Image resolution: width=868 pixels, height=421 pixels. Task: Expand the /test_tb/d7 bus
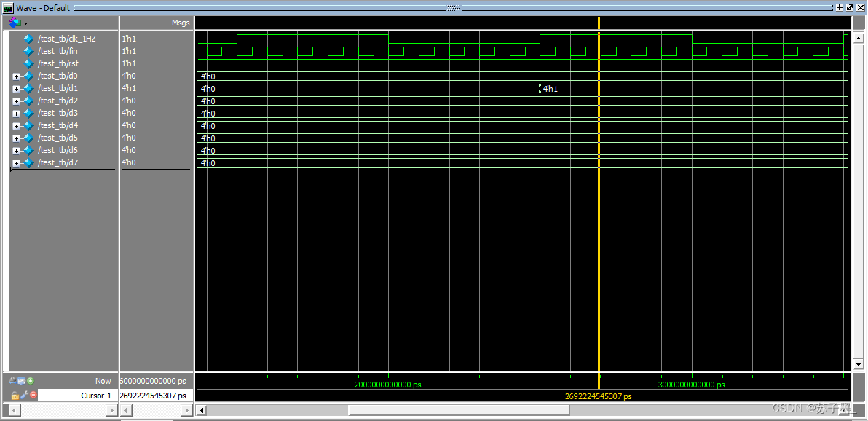(16, 163)
